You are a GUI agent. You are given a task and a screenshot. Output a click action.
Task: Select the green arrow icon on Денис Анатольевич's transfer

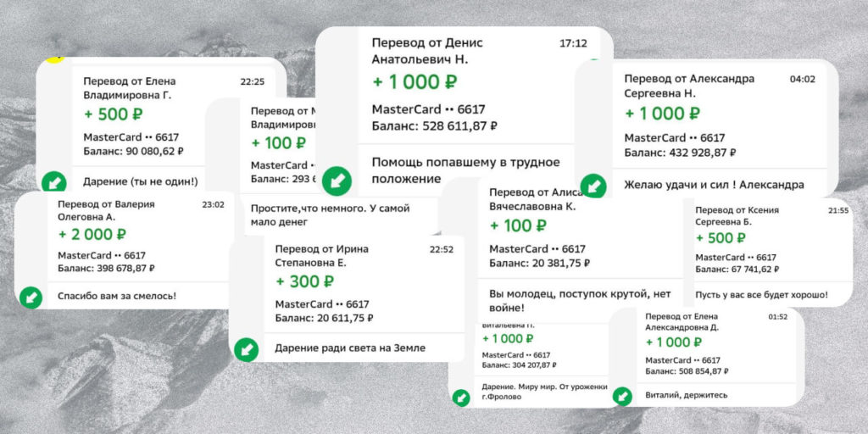click(337, 180)
